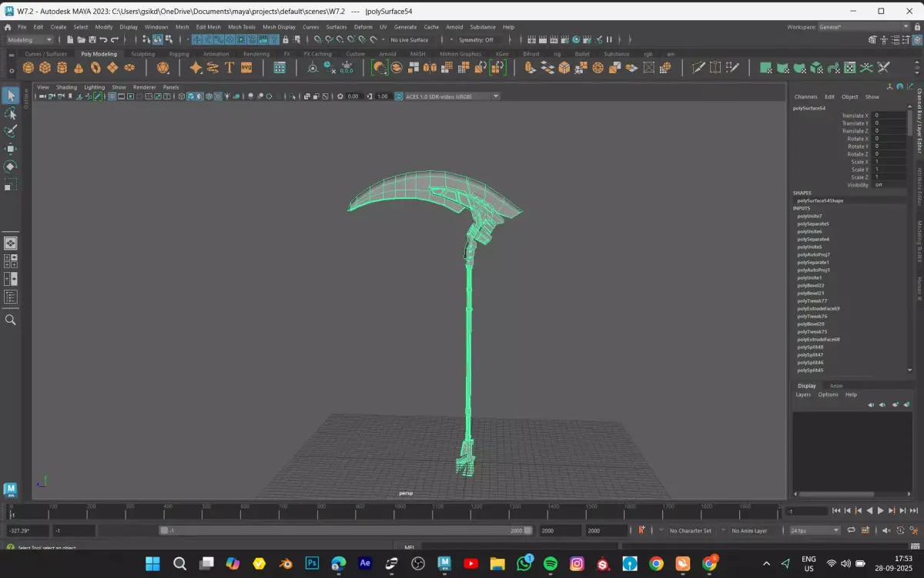Screen dimensions: 924x578
Task: Open the Modeling menu set dropdown
Action: coord(30,40)
